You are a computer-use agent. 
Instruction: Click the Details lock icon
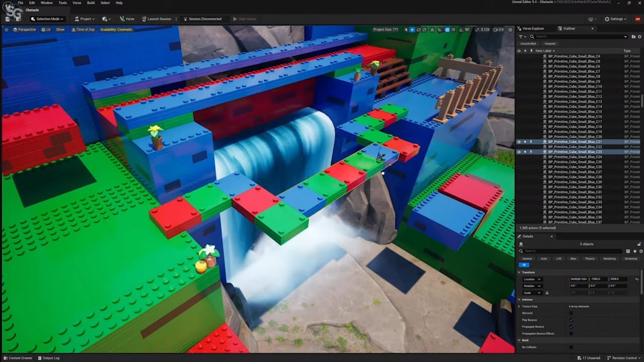(x=639, y=244)
